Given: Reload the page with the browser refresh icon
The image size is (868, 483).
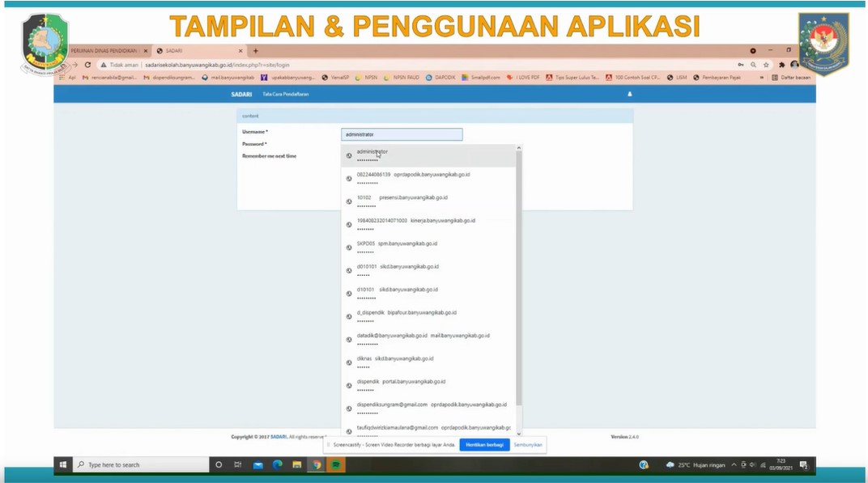Looking at the screenshot, I should tap(87, 65).
